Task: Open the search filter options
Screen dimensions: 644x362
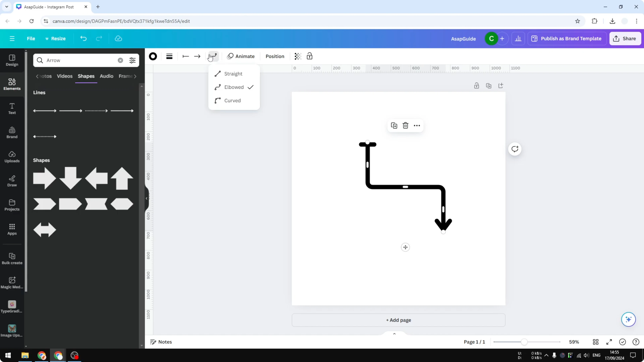Action: (x=132, y=60)
